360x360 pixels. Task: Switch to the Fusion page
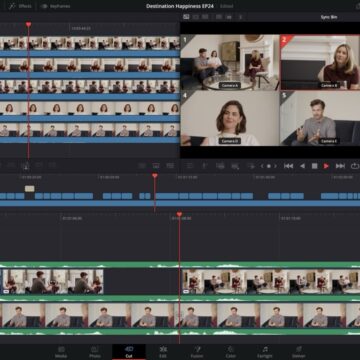click(x=197, y=352)
